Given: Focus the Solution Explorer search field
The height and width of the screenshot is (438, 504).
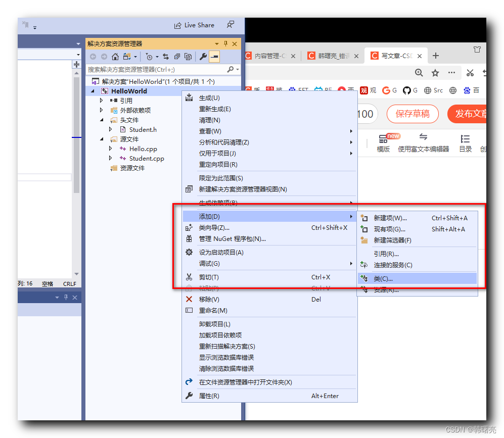Looking at the screenshot, I should click(157, 69).
